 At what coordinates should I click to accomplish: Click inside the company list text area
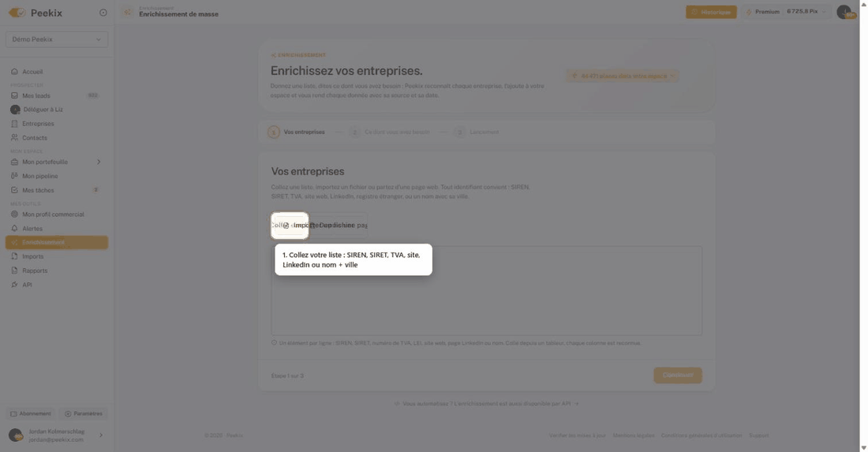tap(487, 290)
